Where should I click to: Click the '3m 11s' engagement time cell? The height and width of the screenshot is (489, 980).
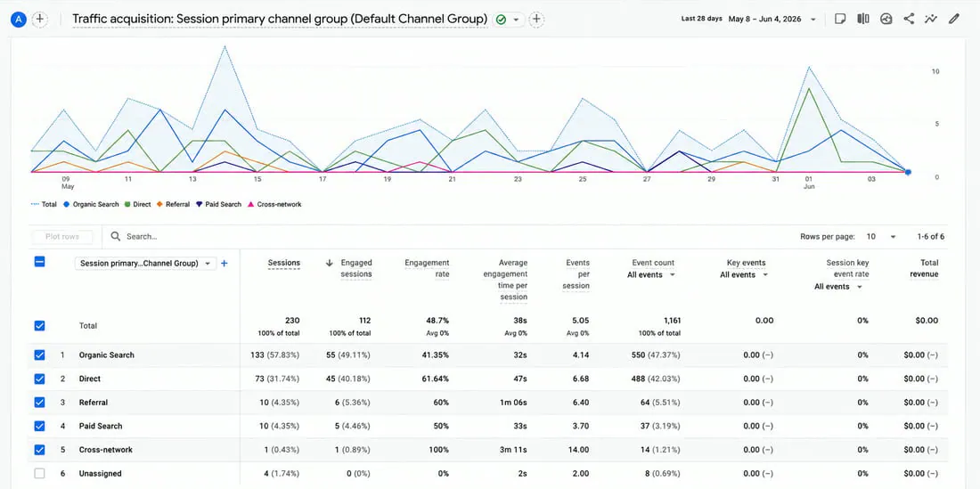[x=514, y=450]
